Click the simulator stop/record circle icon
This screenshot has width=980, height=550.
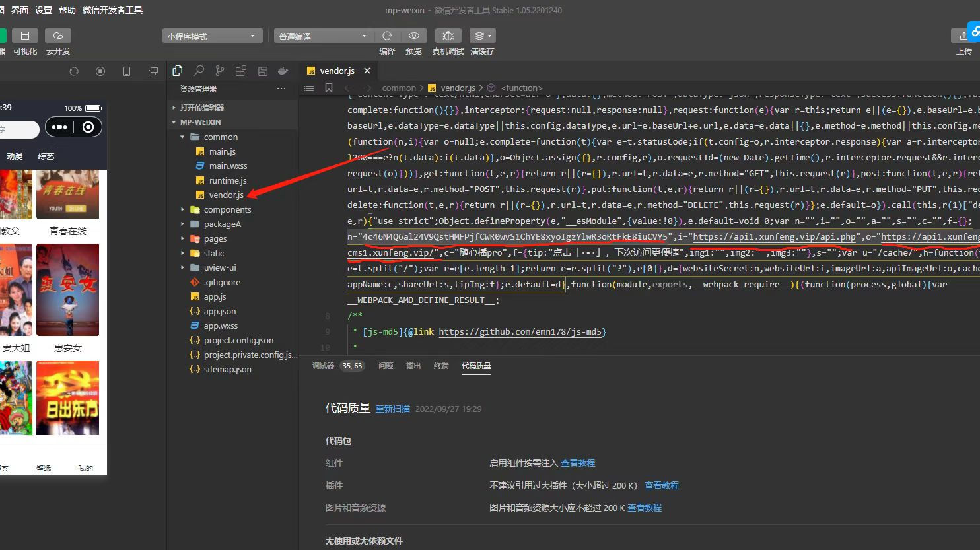point(100,71)
